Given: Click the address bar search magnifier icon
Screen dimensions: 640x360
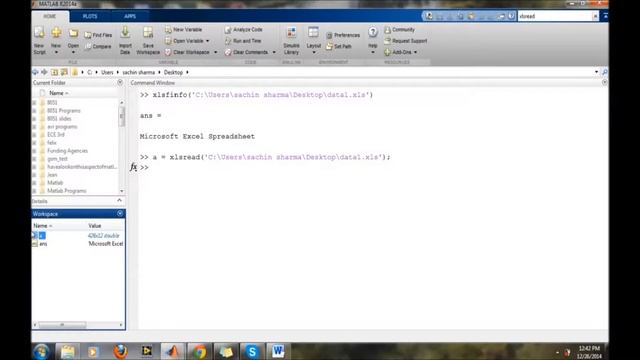Looking at the screenshot, I should pyautogui.click(x=604, y=72).
